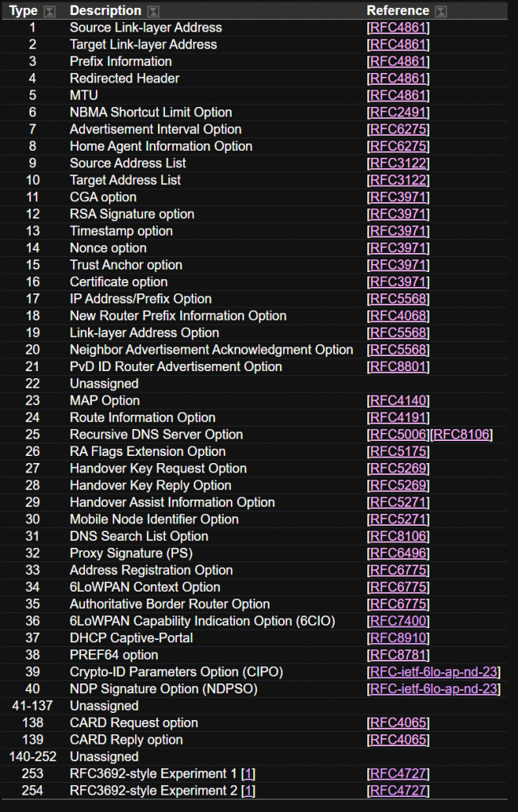Select the 'Prefix Information' description cell
This screenshot has width=518, height=812.
(x=121, y=62)
